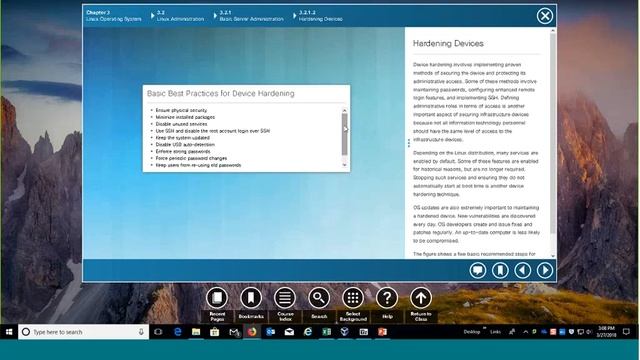Image resolution: width=640 pixels, height=360 pixels.
Task: Open Task View on the taskbar
Action: 158,332
